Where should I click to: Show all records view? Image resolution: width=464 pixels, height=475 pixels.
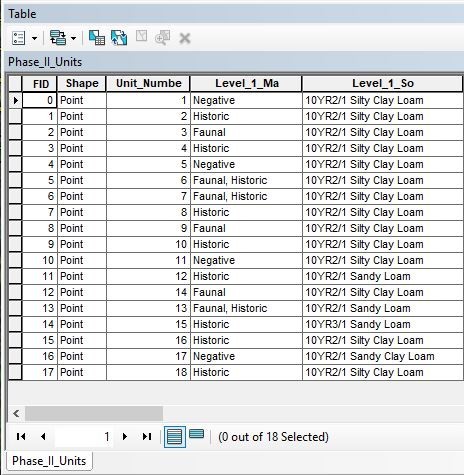tap(175, 437)
